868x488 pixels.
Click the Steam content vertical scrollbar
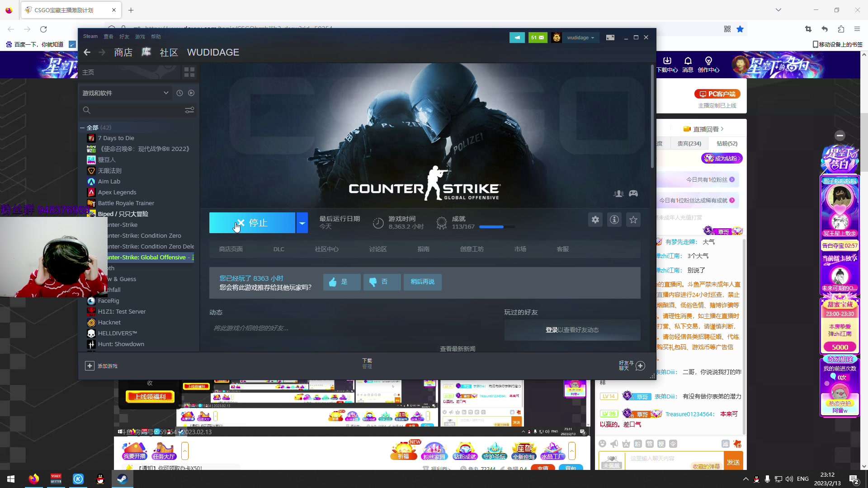coord(652,117)
